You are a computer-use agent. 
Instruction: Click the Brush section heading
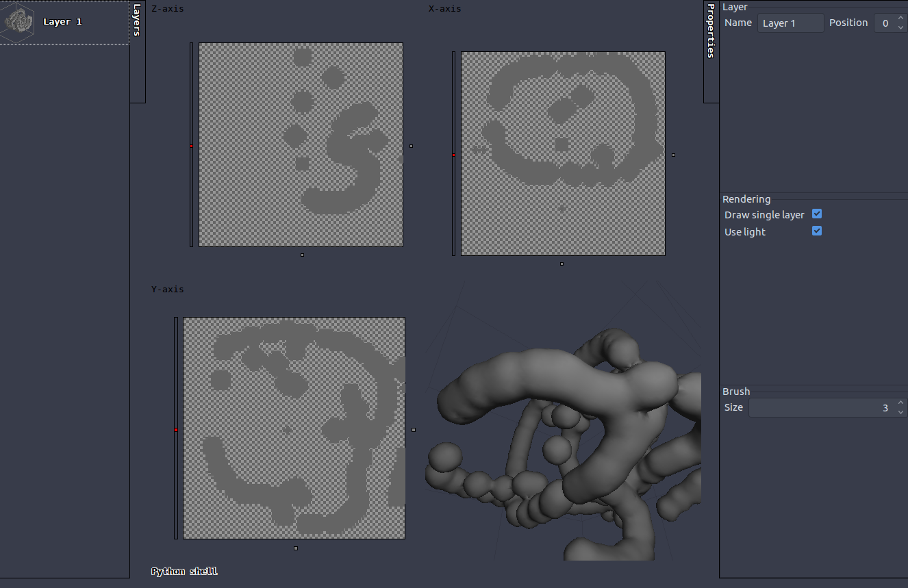pos(736,392)
